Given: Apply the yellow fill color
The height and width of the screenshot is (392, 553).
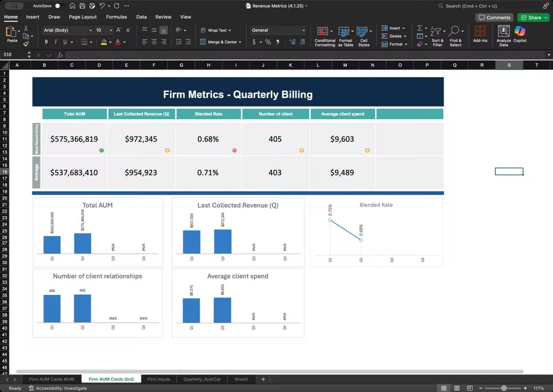Looking at the screenshot, I should click(x=104, y=42).
